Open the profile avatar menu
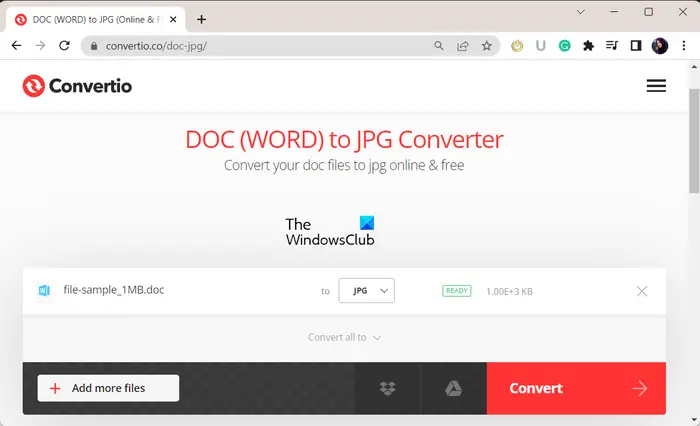This screenshot has width=700, height=426. pyautogui.click(x=660, y=46)
